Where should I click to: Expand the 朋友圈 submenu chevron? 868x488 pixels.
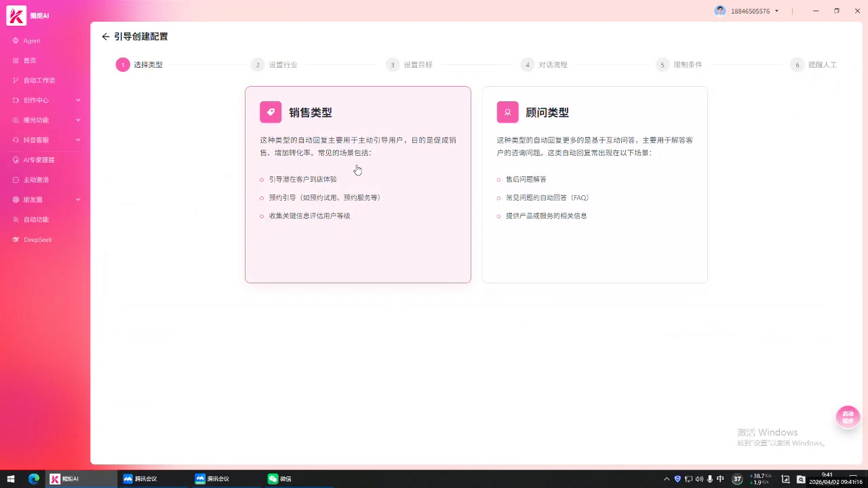click(x=78, y=200)
